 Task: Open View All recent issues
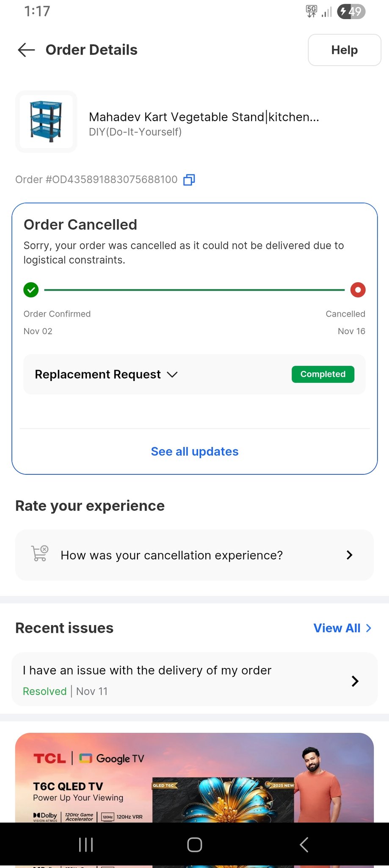[x=342, y=628]
